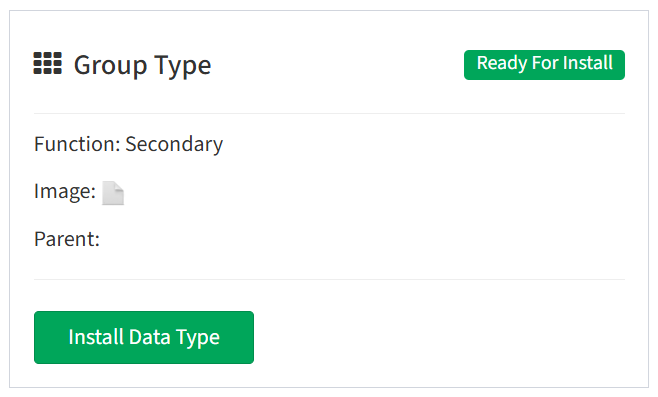
Task: Click the Install Data Type button
Action: (x=144, y=337)
